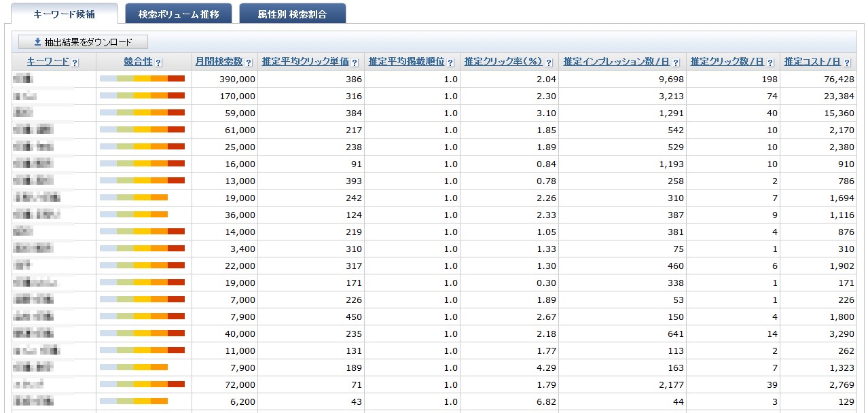Open help icon beside 推定平均掲載順位
Viewport: 868px width, 413px height.
click(450, 62)
